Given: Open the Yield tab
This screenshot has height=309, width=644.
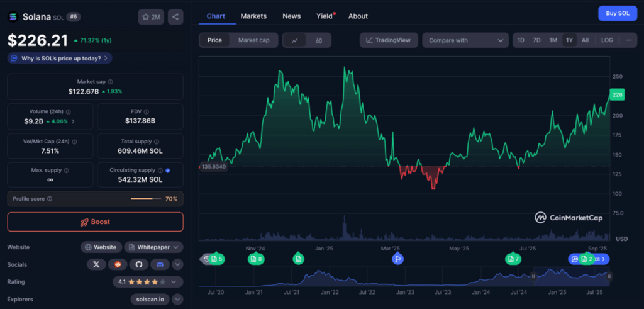Looking at the screenshot, I should 325,16.
